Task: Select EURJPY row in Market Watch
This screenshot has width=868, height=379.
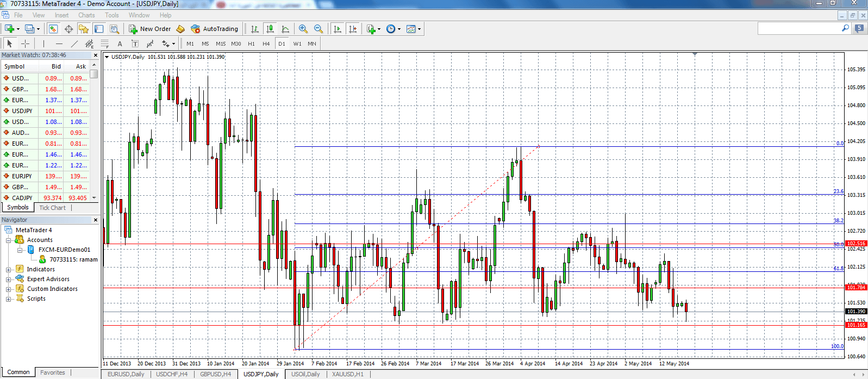Action: pyautogui.click(x=22, y=176)
